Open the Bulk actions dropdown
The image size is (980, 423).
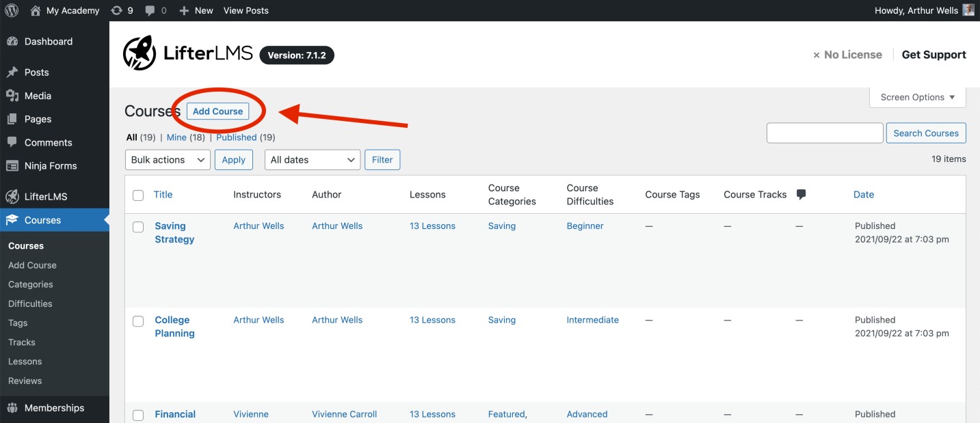(x=168, y=160)
